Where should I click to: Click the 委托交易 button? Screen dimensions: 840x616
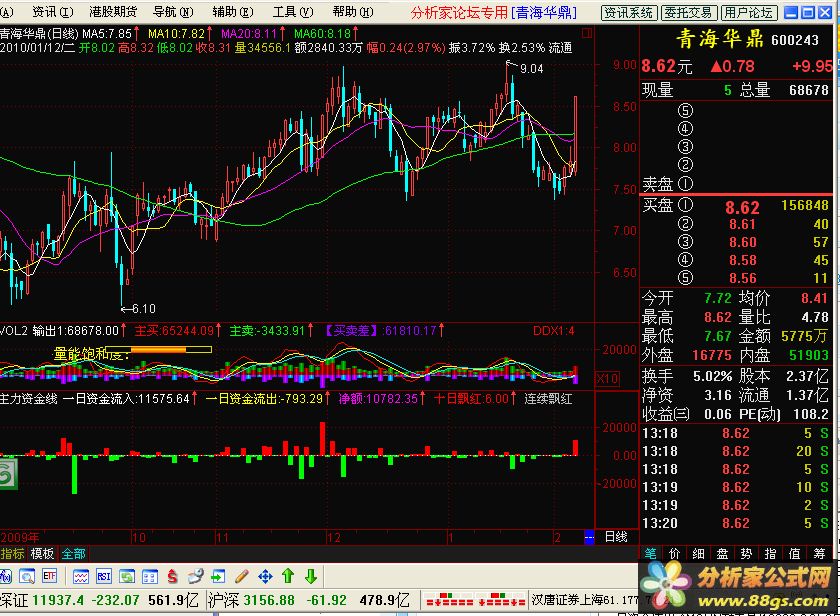click(688, 12)
